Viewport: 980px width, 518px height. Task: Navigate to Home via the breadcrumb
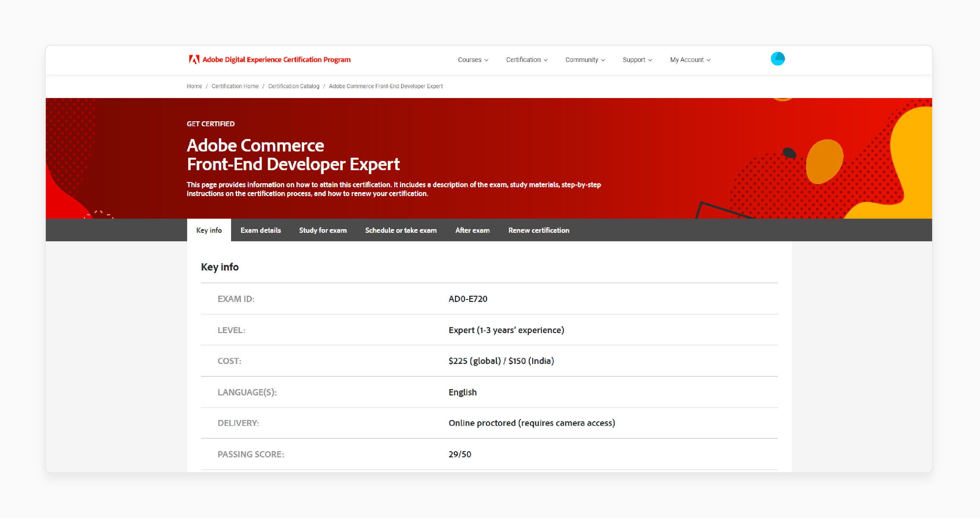(x=194, y=86)
